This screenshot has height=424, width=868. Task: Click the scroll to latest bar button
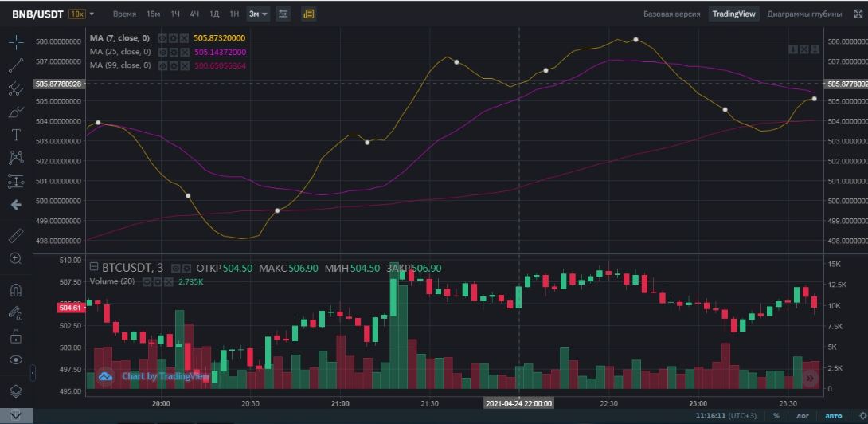pyautogui.click(x=810, y=379)
